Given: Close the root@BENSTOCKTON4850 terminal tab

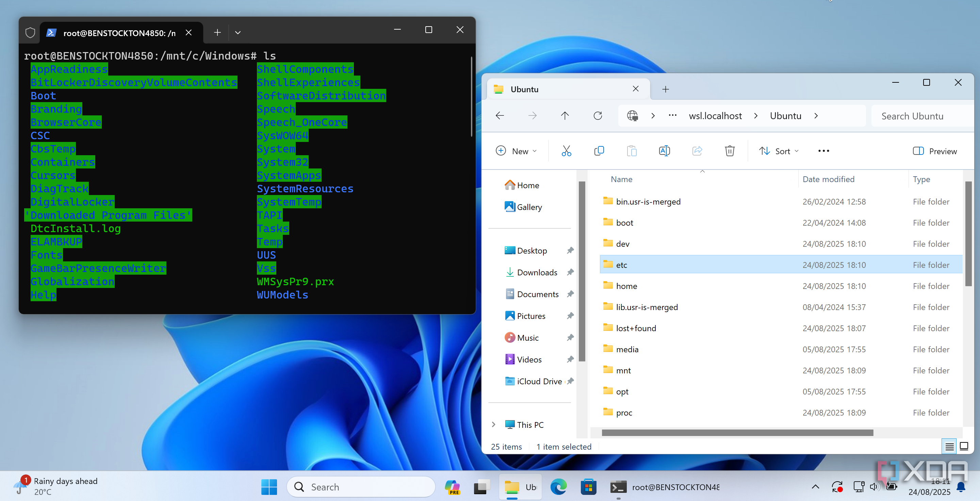Looking at the screenshot, I should coord(189,33).
